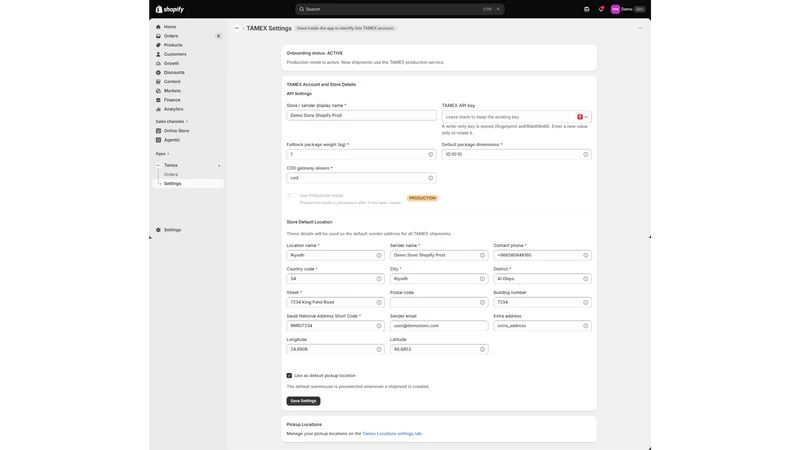Expand the Apps section chevron

click(168, 154)
